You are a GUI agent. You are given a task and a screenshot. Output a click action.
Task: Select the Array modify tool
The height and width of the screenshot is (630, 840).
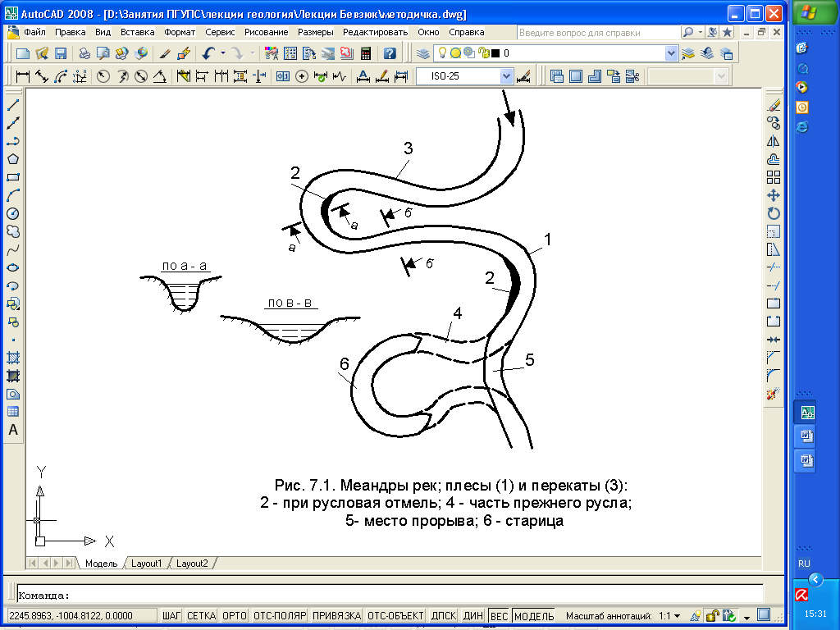pyautogui.click(x=774, y=177)
